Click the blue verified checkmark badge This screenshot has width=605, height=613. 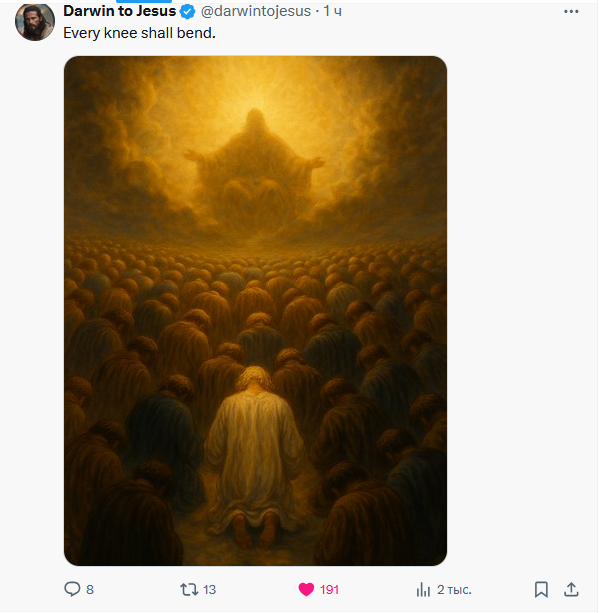click(187, 11)
